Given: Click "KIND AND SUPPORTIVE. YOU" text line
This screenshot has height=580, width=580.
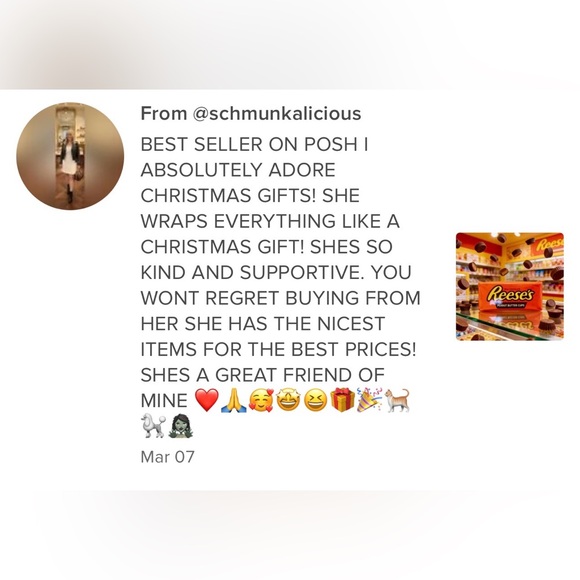Looking at the screenshot, I should (x=276, y=273).
